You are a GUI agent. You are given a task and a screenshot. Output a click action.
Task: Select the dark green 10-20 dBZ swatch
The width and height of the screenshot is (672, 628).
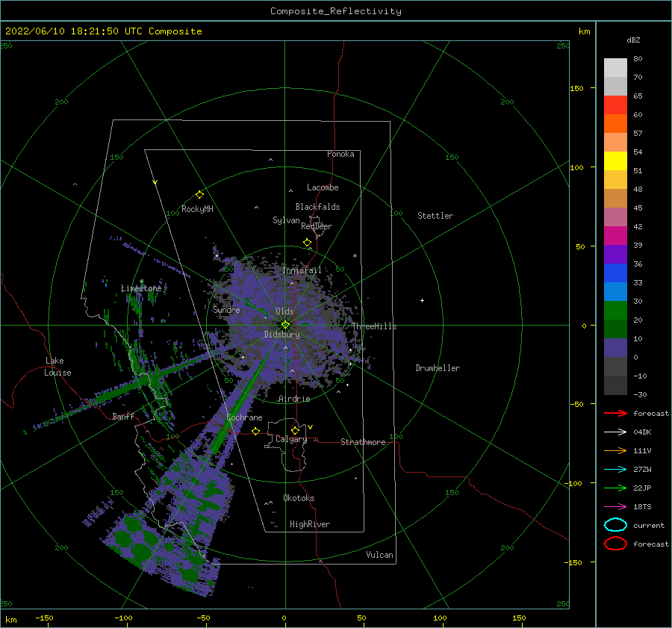(615, 329)
